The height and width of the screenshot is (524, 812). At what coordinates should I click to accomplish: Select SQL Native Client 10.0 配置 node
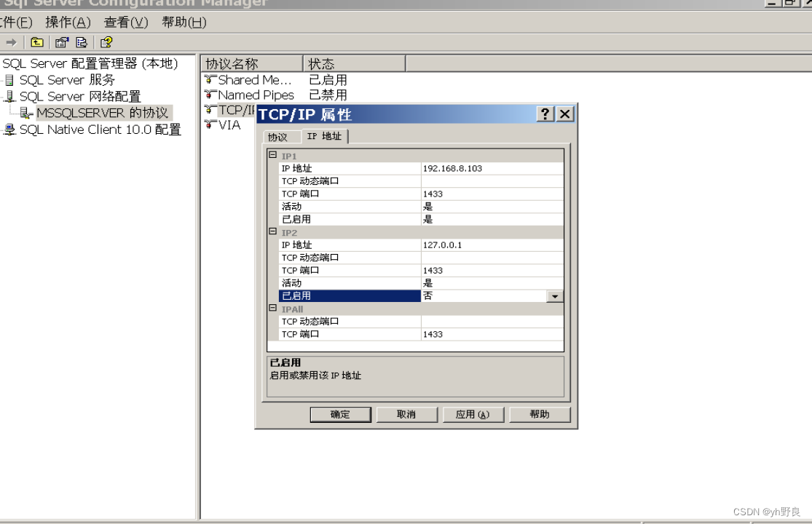point(100,130)
